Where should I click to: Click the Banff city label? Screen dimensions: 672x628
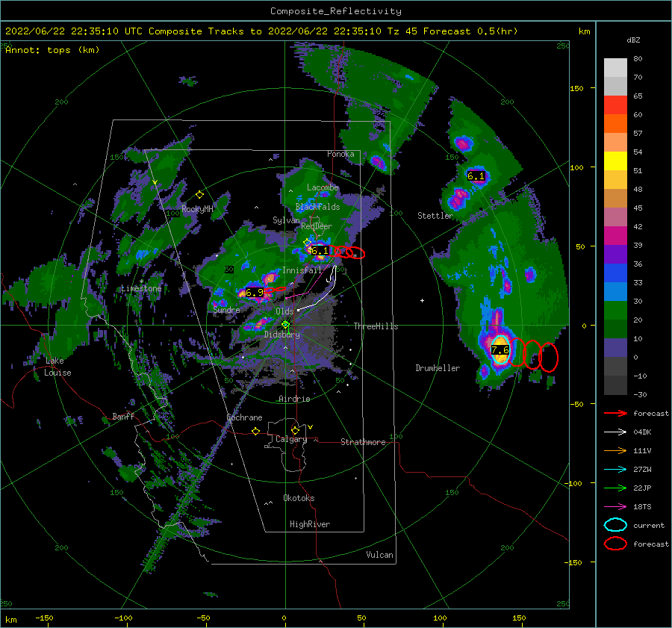(123, 416)
